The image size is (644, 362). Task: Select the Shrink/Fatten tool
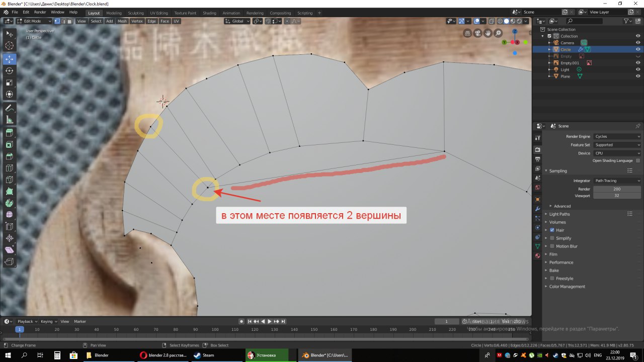pyautogui.click(x=10, y=239)
